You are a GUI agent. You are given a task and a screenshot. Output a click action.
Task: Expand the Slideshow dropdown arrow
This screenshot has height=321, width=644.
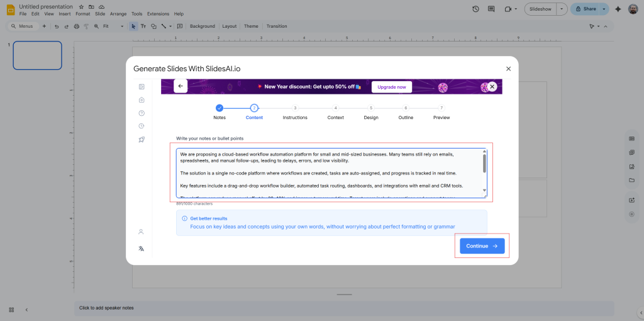[561, 9]
